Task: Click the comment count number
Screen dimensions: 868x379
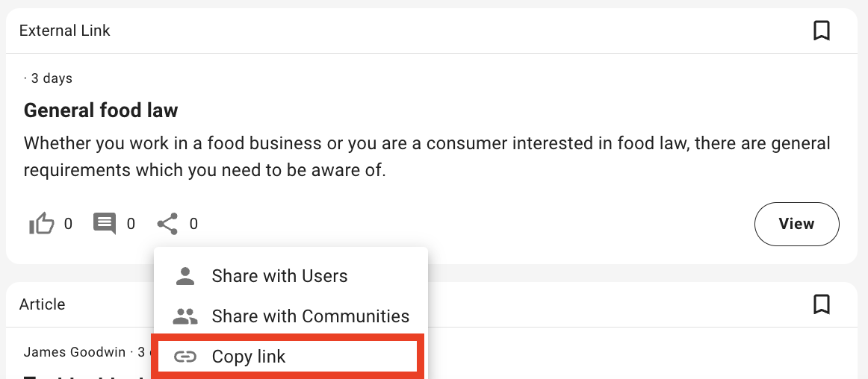Action: pos(131,224)
